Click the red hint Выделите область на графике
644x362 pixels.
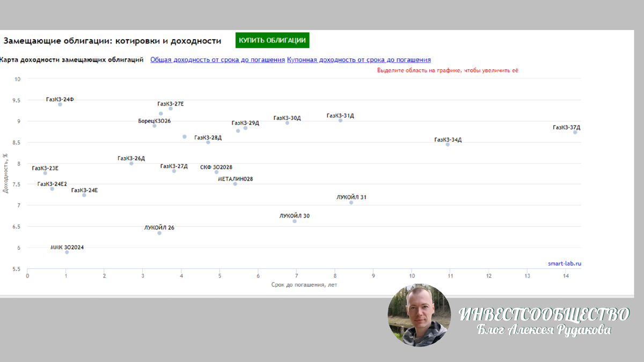(448, 70)
